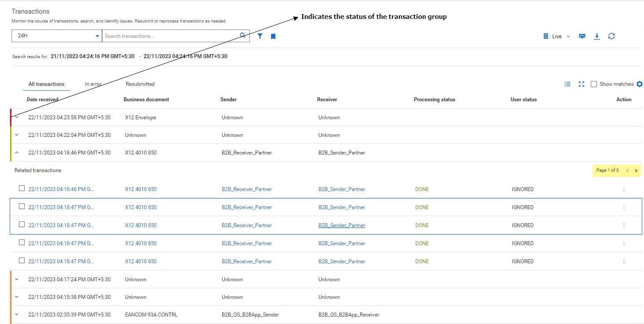Switch to the Resubmitted tab
This screenshot has width=644, height=324.
click(x=140, y=84)
